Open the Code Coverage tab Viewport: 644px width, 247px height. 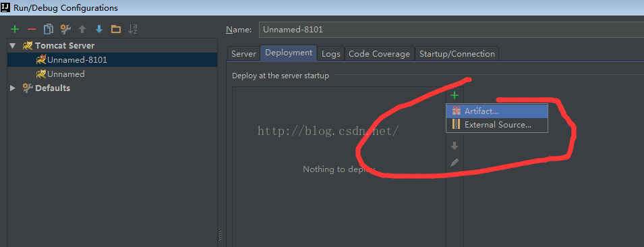click(x=379, y=54)
